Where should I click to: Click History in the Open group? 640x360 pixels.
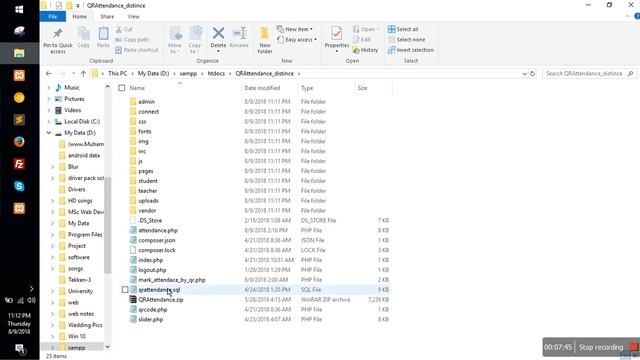point(365,50)
